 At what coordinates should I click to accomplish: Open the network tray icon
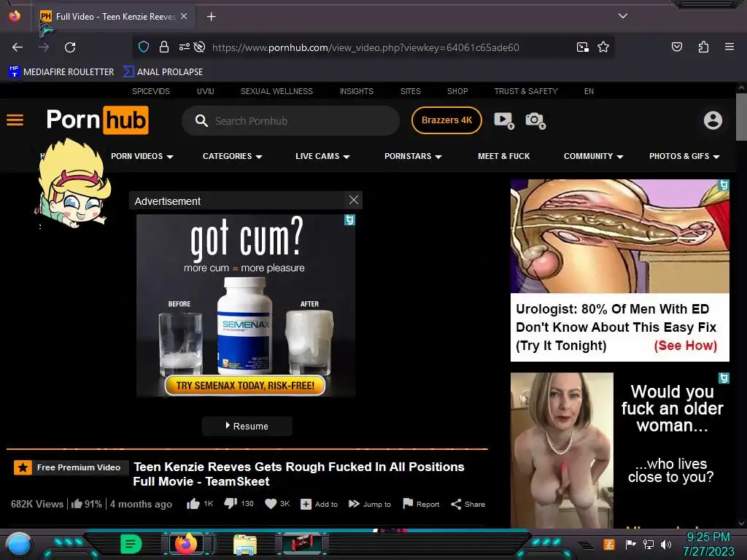[x=648, y=544]
